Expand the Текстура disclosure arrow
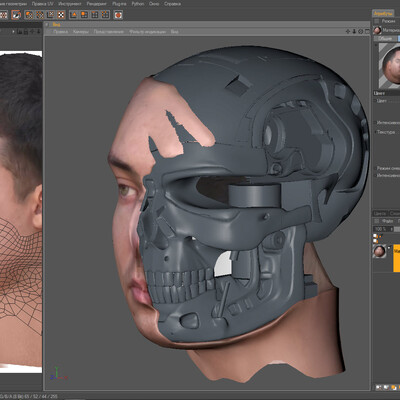Image resolution: width=400 pixels, height=400 pixels. 375,132
